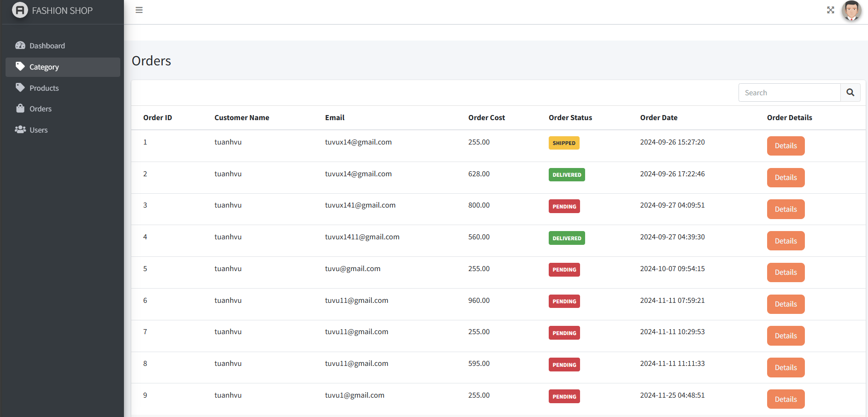This screenshot has width=868, height=417.
Task: Click the FASHION SHOP brand title
Action: 62,11
